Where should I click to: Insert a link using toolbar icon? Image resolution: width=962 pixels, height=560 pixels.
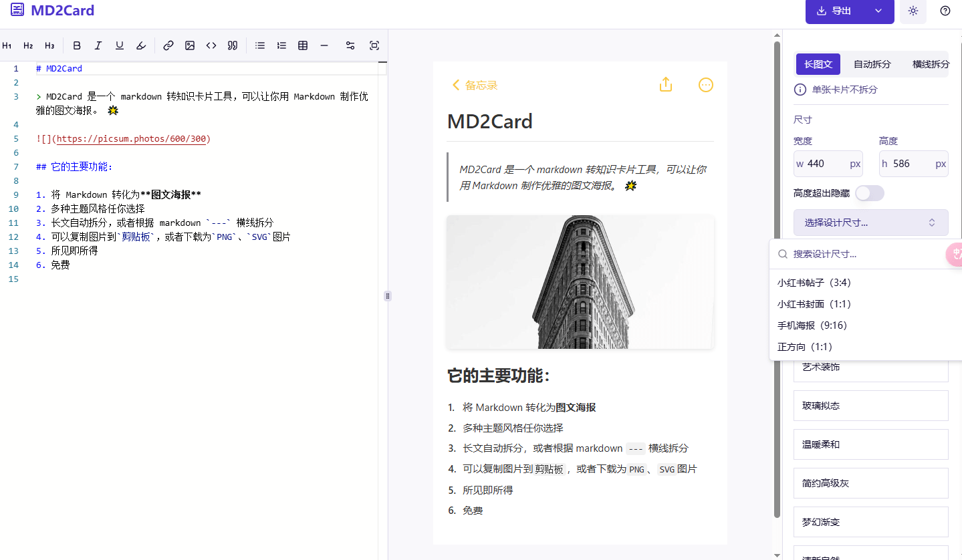tap(168, 45)
